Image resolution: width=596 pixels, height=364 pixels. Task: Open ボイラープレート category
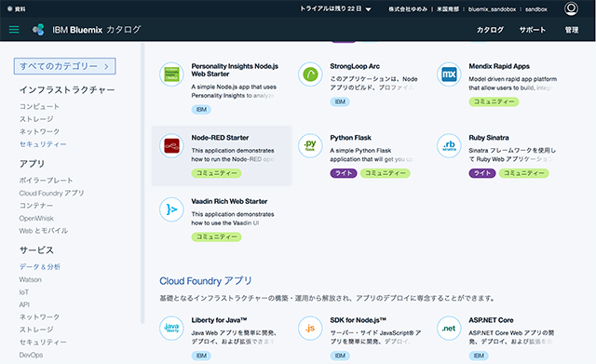[x=46, y=180]
